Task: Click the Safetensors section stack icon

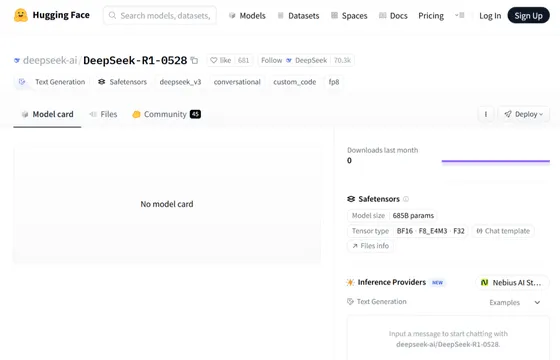Action: [351, 199]
